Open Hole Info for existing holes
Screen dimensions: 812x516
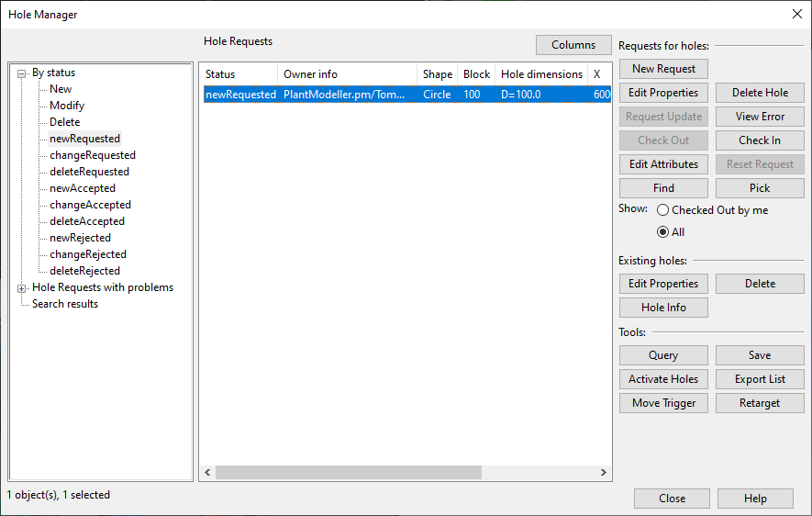663,308
